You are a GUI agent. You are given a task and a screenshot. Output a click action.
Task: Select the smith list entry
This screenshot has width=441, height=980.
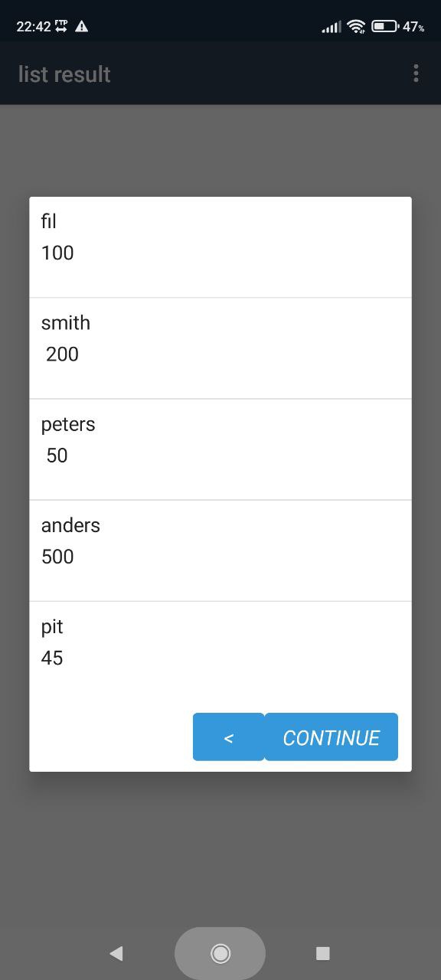tap(220, 348)
